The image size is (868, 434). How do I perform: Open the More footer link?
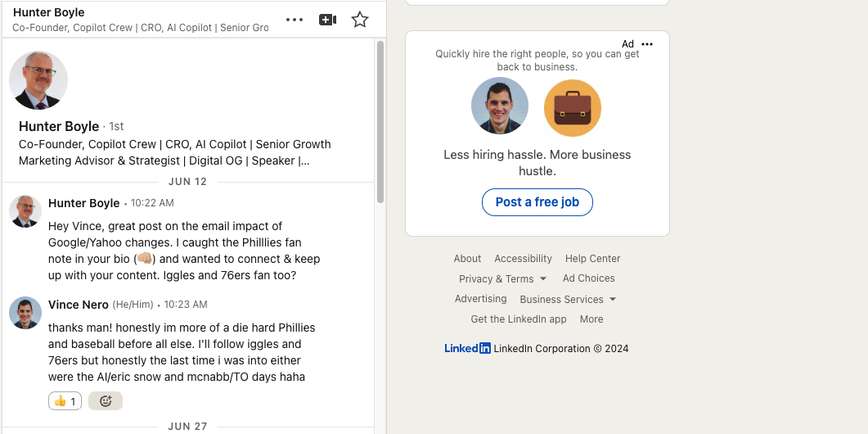pos(591,319)
